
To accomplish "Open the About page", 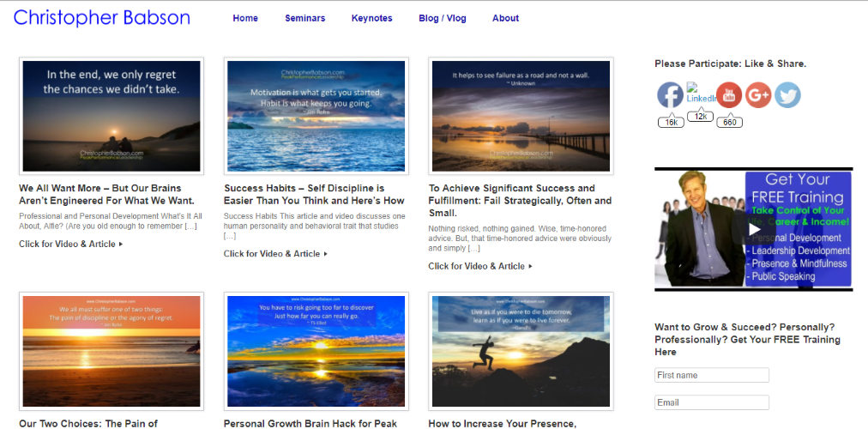I will (x=505, y=18).
